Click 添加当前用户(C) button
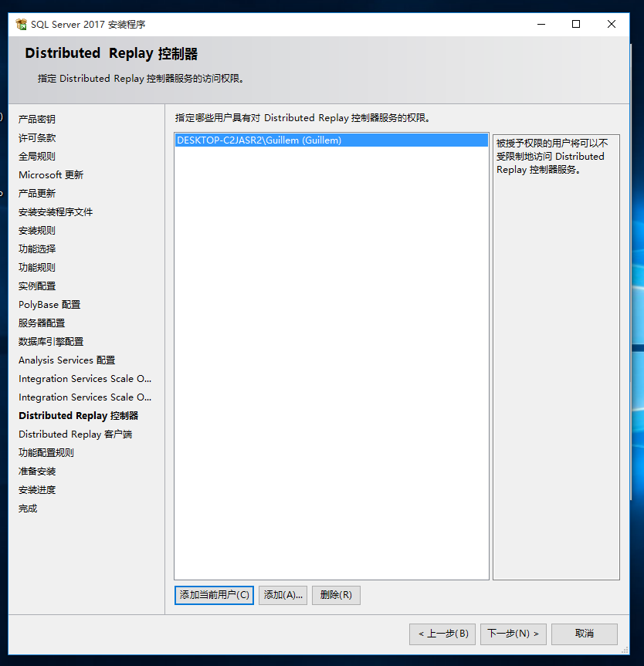644x666 pixels. click(214, 595)
